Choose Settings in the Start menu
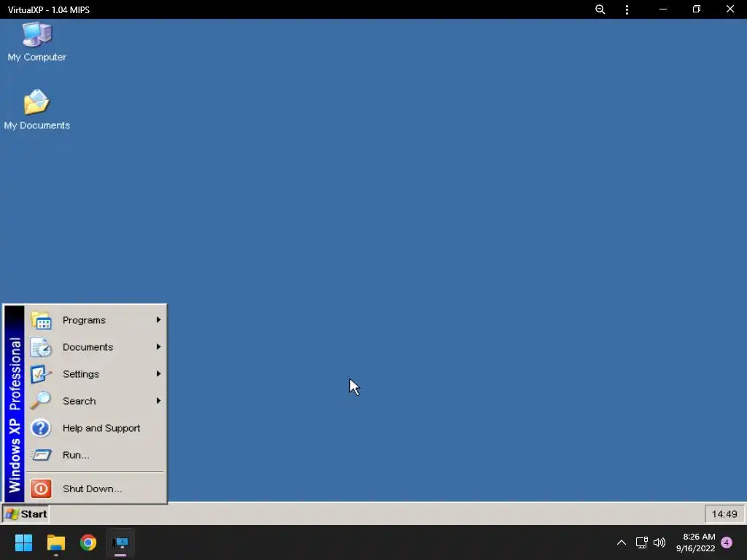This screenshot has width=747, height=560. [x=96, y=374]
